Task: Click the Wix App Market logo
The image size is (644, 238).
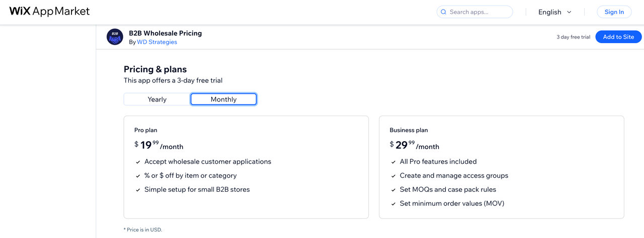Action: (x=49, y=12)
